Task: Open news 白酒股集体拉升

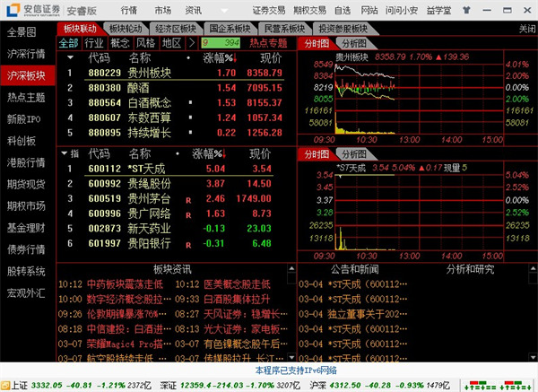Action: [237, 299]
